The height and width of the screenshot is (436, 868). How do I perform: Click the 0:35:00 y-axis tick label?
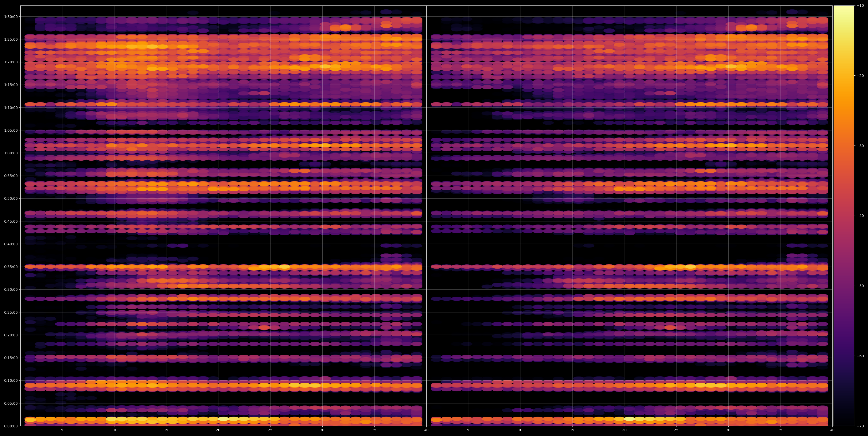click(x=11, y=267)
